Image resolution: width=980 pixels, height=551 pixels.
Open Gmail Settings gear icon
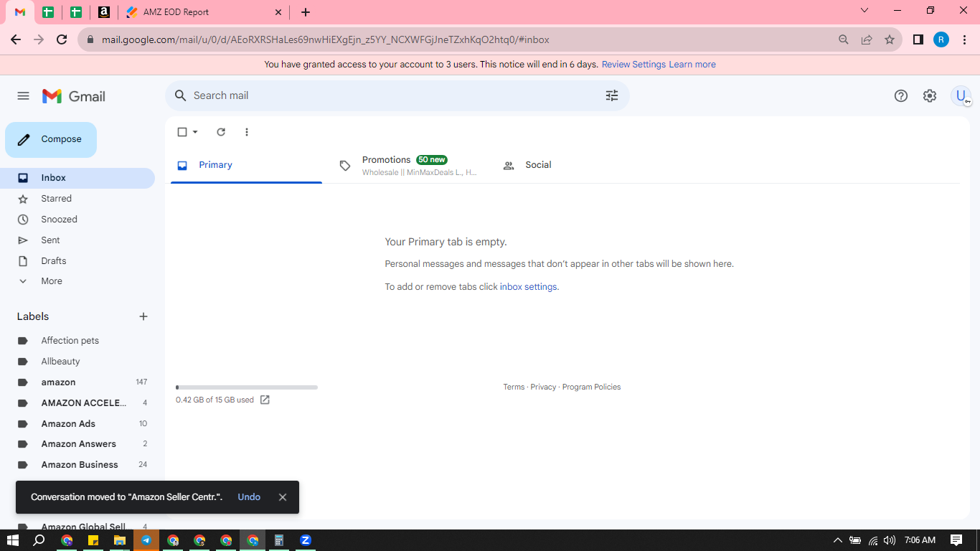930,95
